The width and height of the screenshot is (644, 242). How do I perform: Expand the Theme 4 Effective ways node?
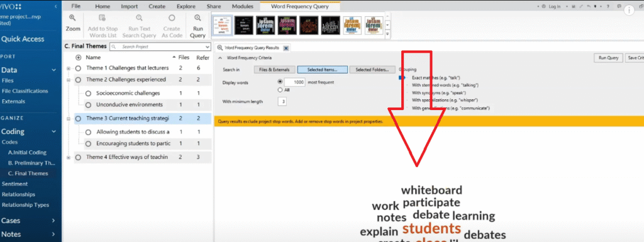pos(68,157)
